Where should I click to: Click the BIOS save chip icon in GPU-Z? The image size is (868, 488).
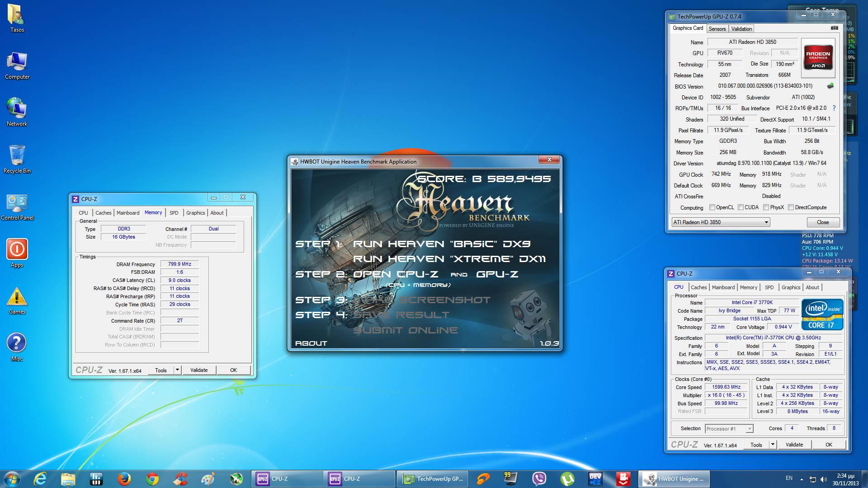[830, 85]
